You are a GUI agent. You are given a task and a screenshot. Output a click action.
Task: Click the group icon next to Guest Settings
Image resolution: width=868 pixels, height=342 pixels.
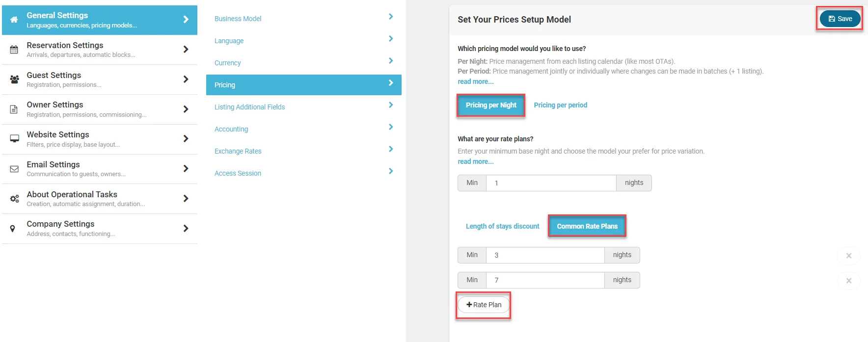[14, 79]
